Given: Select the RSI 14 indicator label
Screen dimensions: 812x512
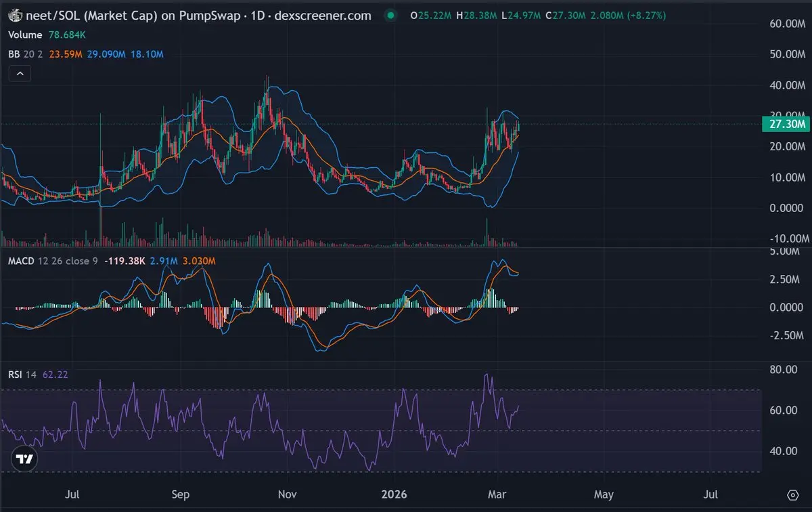Looking at the screenshot, I should pos(22,374).
